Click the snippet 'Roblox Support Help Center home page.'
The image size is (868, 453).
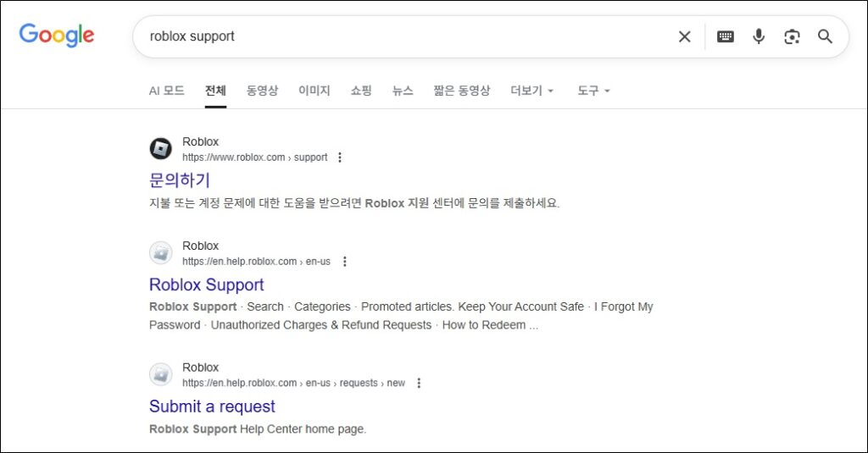258,429
